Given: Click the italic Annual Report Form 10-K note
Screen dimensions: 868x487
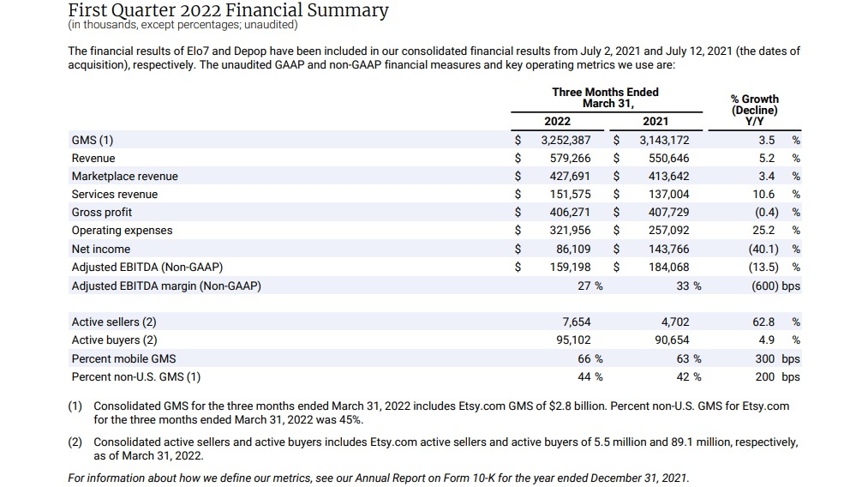Looking at the screenshot, I should tap(377, 478).
